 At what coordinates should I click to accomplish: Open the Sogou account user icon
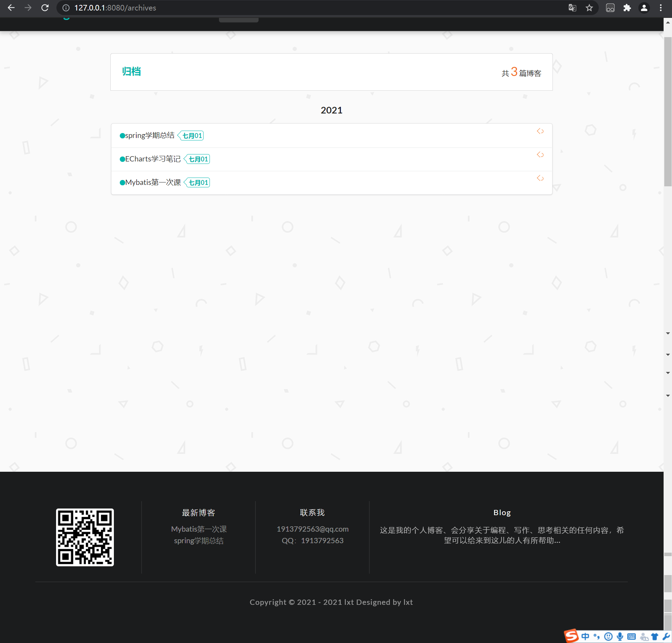644,637
